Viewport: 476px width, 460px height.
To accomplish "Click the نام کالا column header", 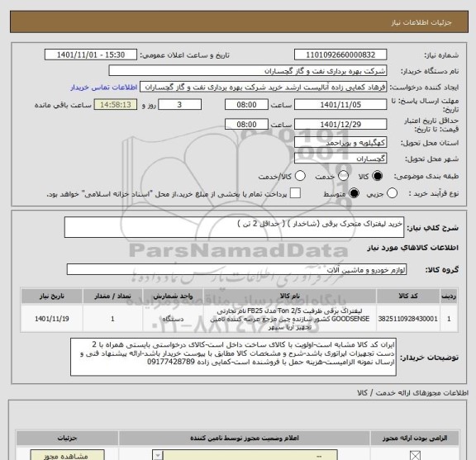I will tap(289, 296).
